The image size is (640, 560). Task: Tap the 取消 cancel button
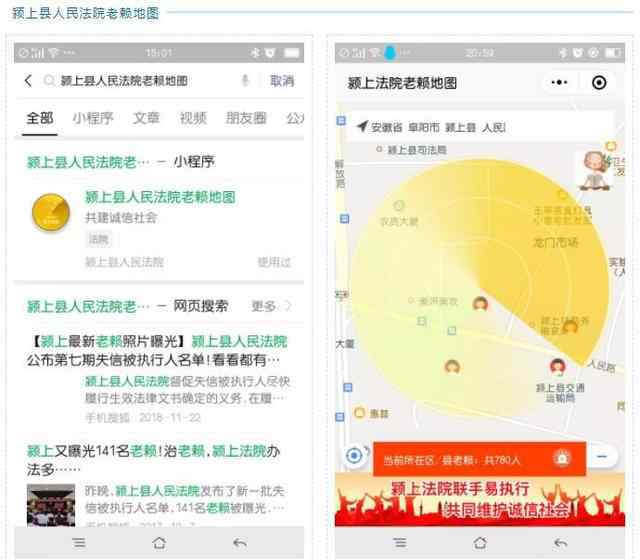(282, 81)
